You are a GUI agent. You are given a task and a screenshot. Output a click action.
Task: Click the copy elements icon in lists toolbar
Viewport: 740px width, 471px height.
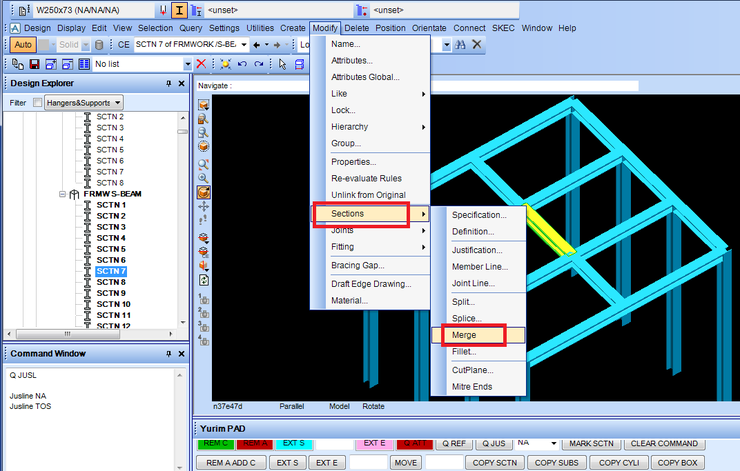(x=18, y=64)
